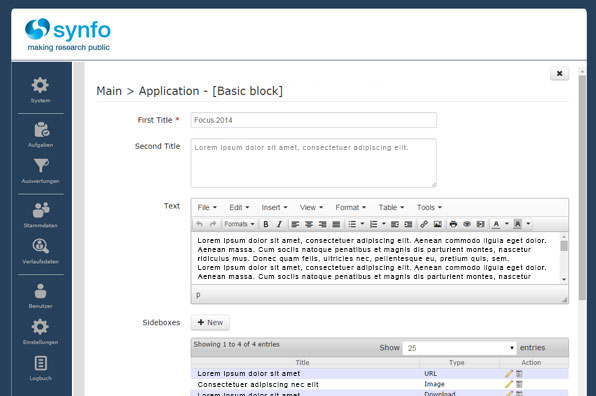Viewport: 596px width, 396px height.
Task: Click the print icon in editor
Action: [x=453, y=224]
